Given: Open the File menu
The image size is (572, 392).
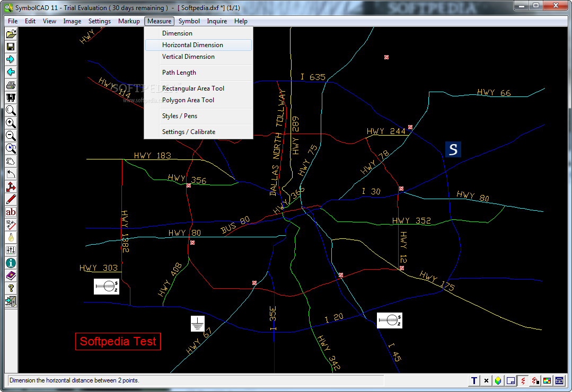Looking at the screenshot, I should point(13,21).
